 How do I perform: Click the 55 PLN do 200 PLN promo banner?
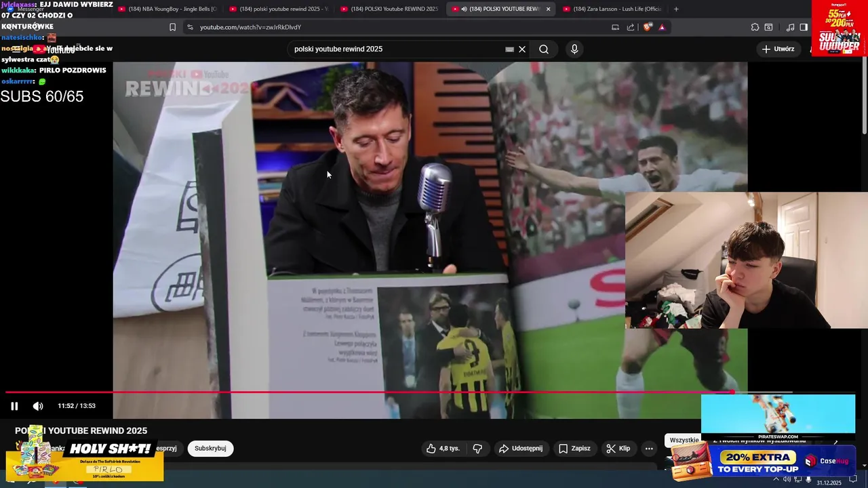click(839, 28)
